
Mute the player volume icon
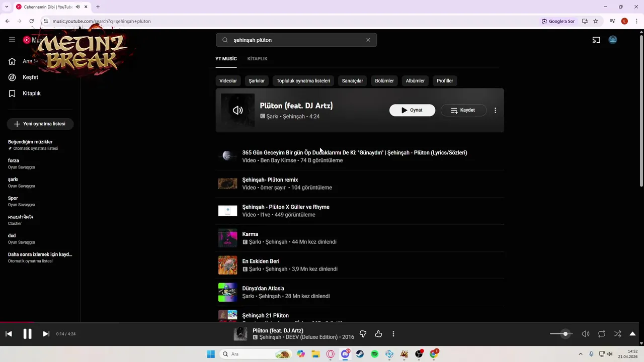click(586, 334)
